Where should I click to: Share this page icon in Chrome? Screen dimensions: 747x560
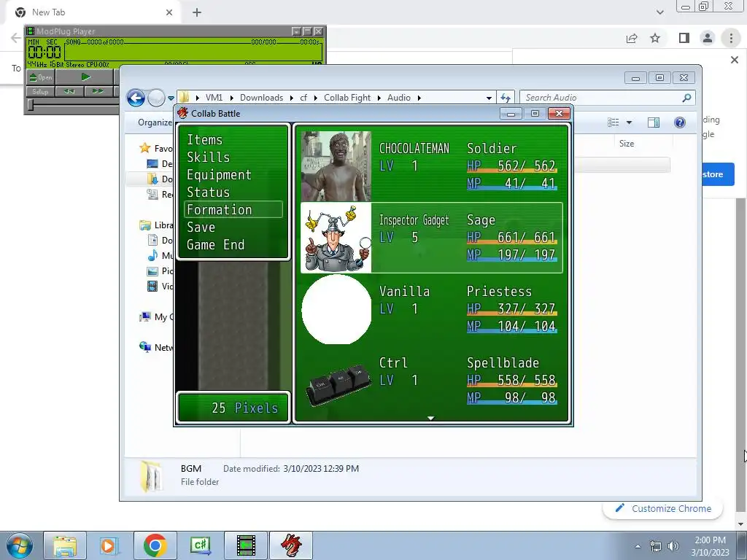pos(632,38)
